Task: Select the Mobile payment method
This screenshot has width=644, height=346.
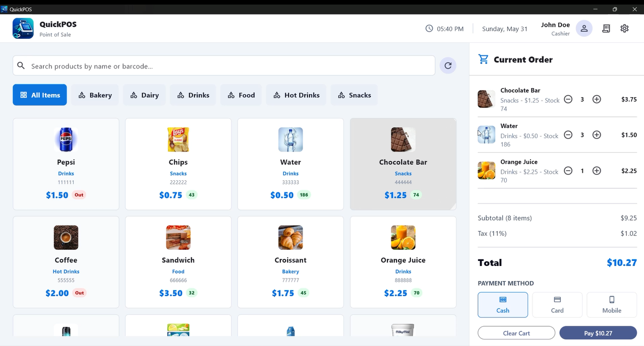Action: click(x=612, y=305)
